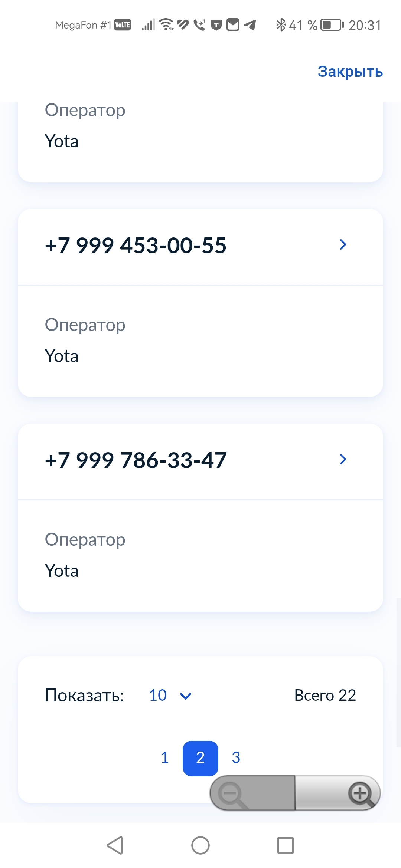Tap the Всего 22 total count label
Screen dimensions: 401x868
pyautogui.click(x=325, y=695)
